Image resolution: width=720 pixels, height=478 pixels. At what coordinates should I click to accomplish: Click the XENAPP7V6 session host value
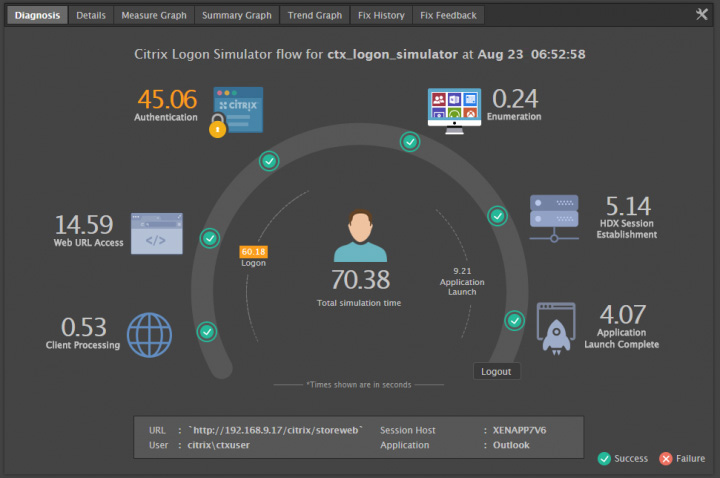pyautogui.click(x=519, y=430)
